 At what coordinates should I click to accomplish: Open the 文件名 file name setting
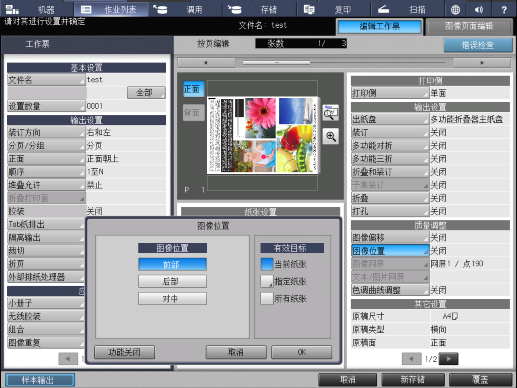tap(46, 80)
